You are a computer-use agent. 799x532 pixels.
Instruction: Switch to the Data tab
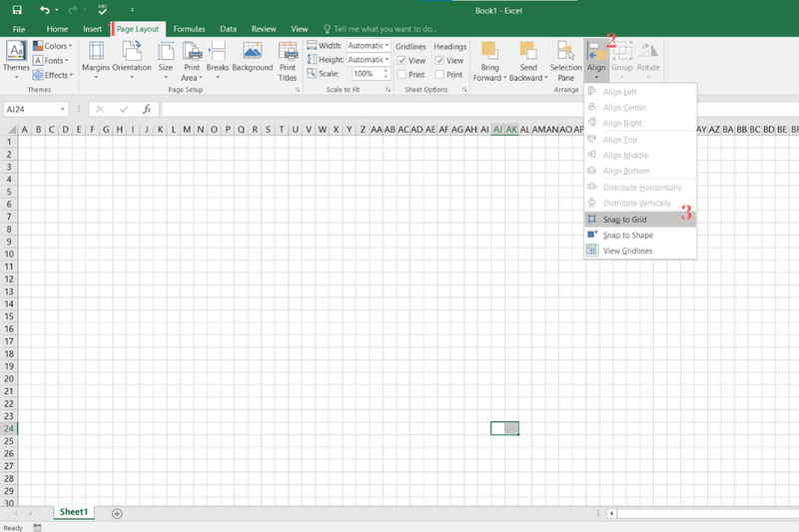[228, 29]
